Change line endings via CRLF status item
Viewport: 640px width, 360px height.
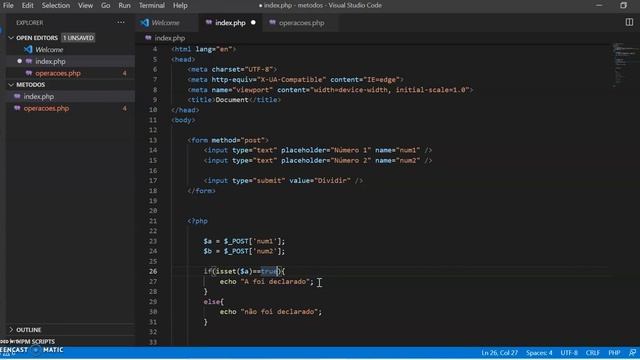point(593,353)
